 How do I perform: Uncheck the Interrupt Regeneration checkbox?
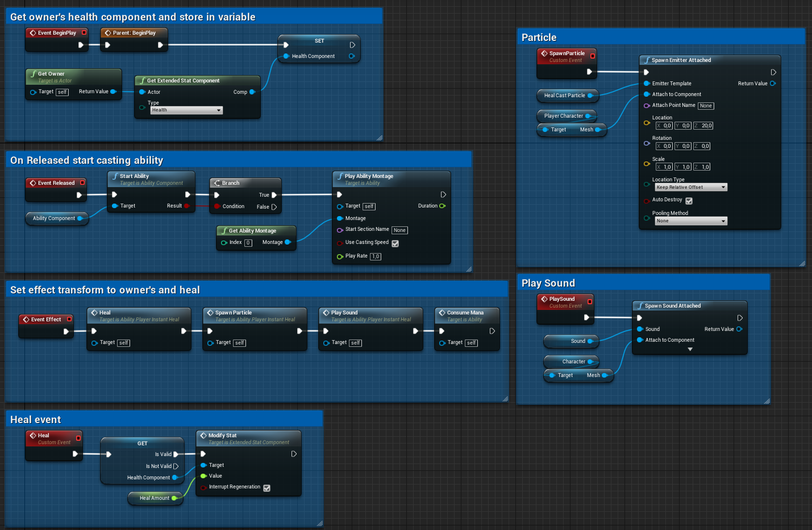pyautogui.click(x=266, y=488)
